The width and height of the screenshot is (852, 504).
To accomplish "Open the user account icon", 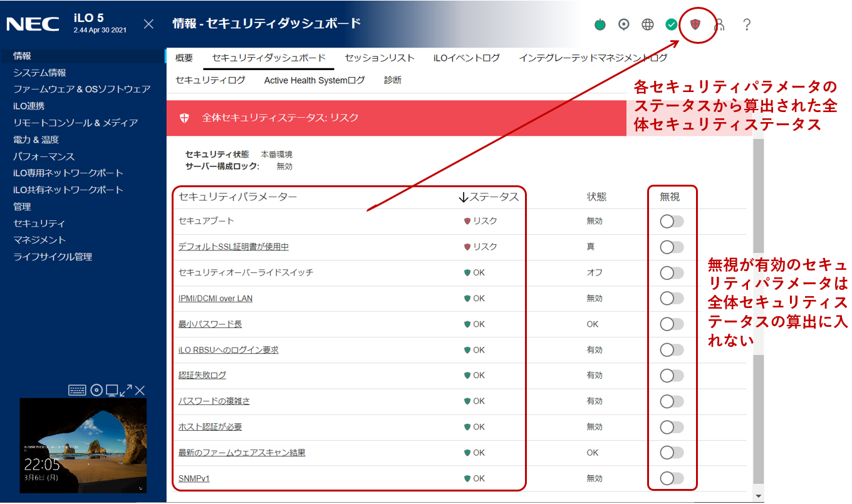I will click(x=719, y=24).
